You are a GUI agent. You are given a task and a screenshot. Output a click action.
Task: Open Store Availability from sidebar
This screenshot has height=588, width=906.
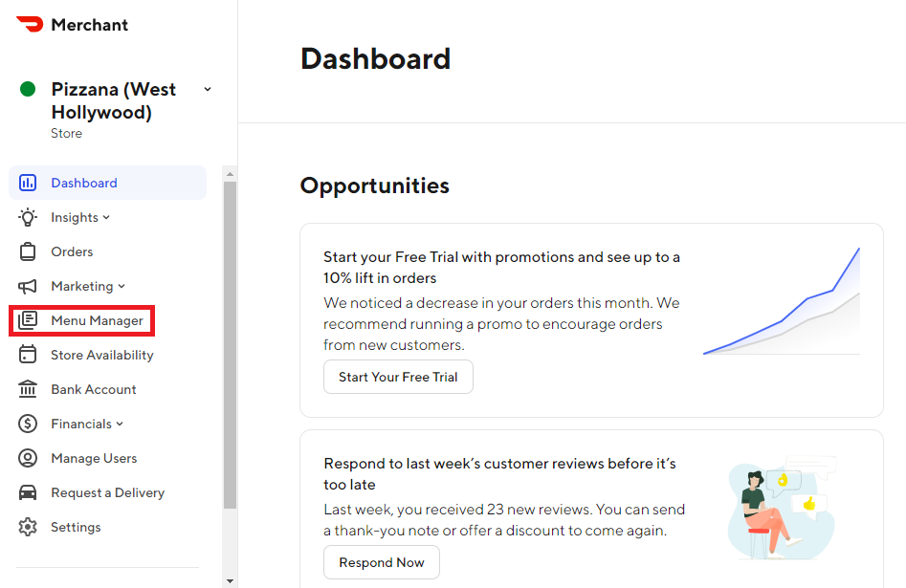[x=102, y=355]
